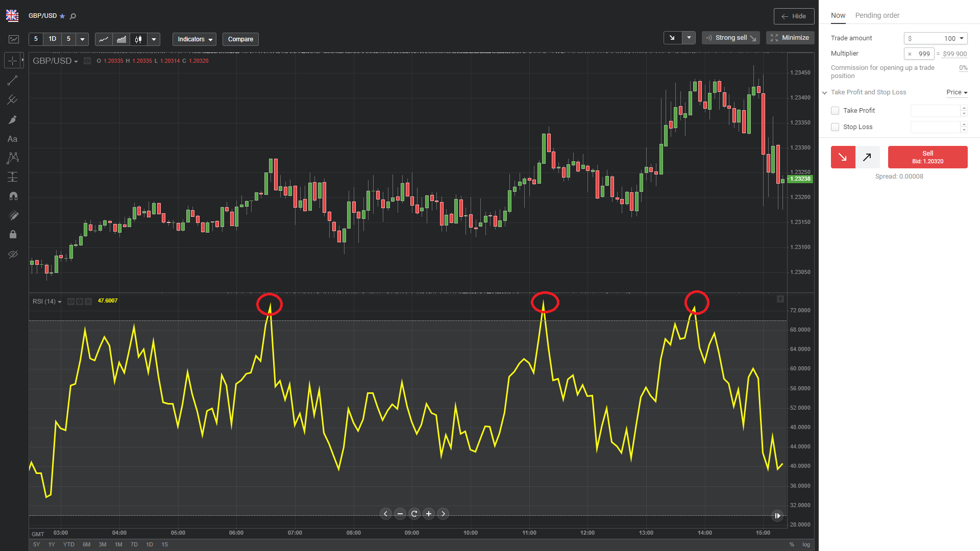Enable the Stop Loss checkbox
This screenshot has height=551, width=980.
(835, 127)
